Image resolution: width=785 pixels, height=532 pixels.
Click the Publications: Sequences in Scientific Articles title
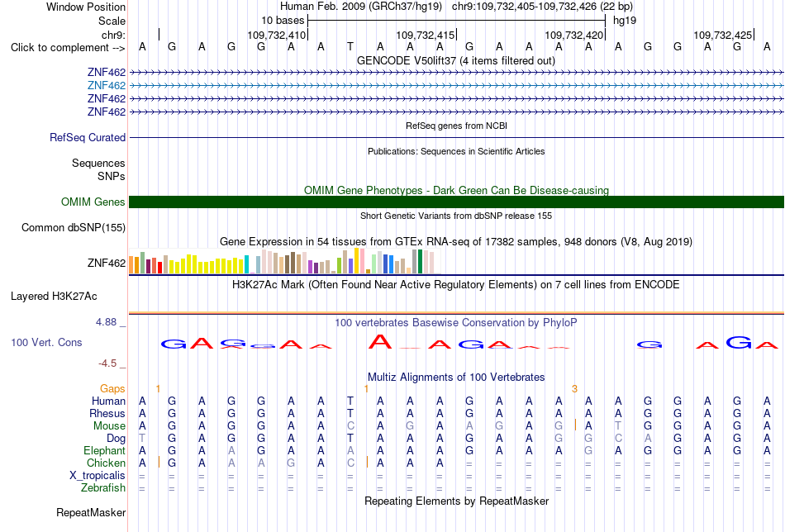click(x=456, y=151)
